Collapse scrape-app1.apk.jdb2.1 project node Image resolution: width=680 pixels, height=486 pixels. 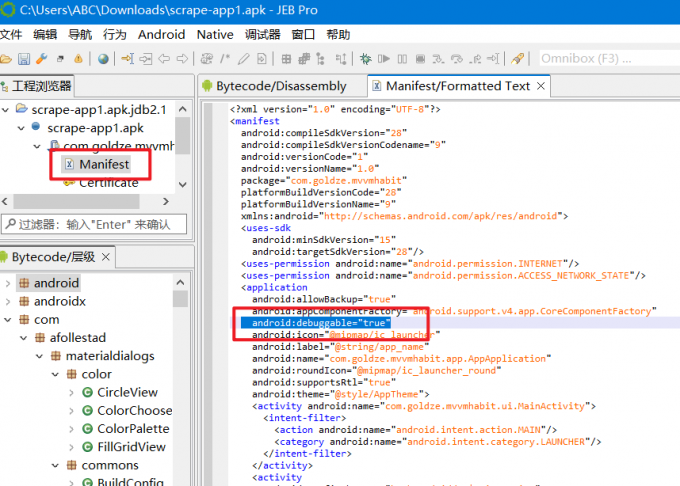(x=8, y=109)
